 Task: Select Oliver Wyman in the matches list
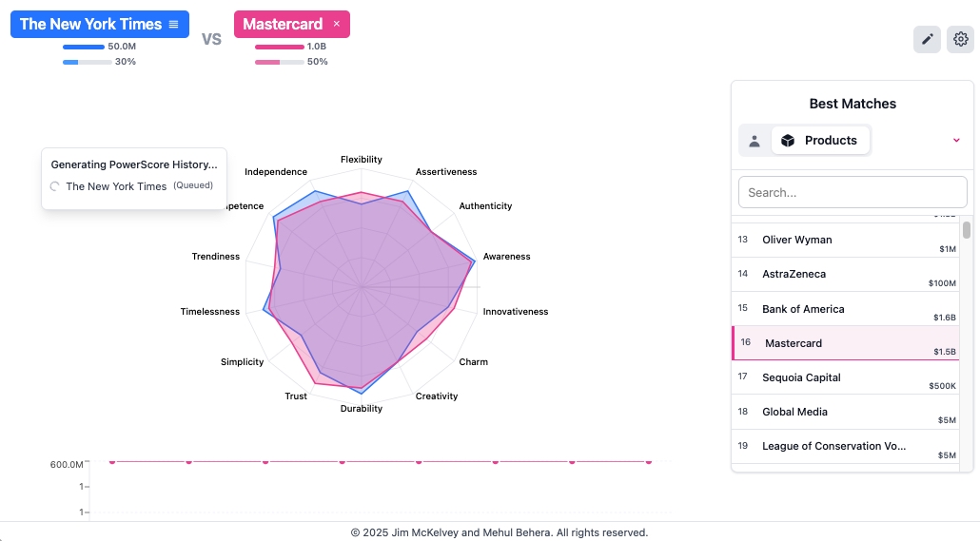coord(845,240)
